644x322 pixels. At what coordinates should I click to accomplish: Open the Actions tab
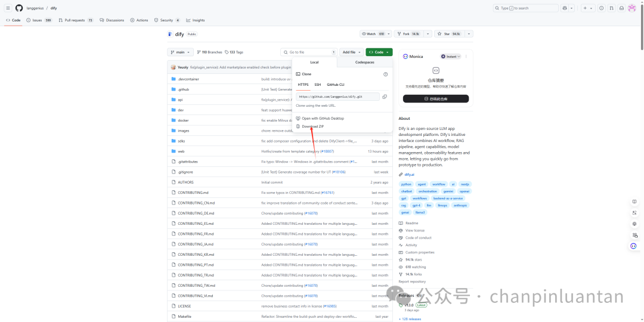[x=139, y=20]
